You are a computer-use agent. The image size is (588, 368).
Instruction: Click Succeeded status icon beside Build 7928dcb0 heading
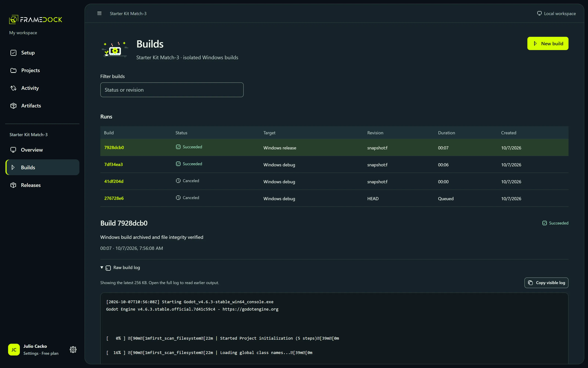544,223
